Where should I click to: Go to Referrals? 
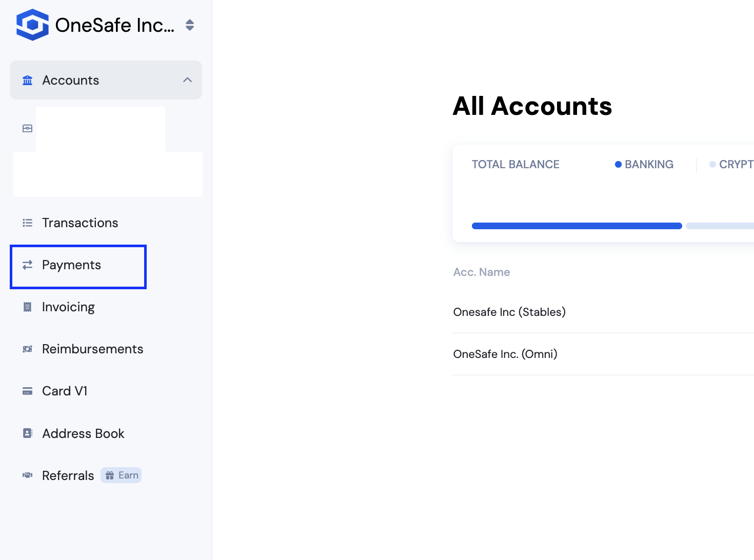(68, 475)
